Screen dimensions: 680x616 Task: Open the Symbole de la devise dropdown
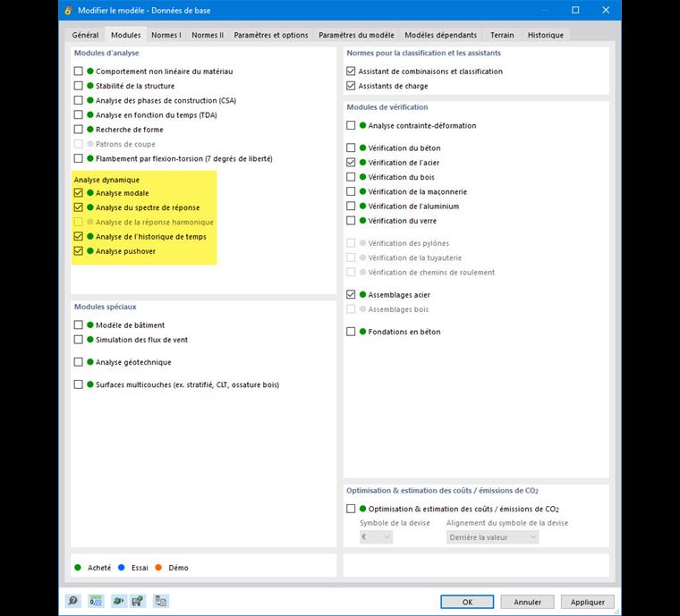376,537
